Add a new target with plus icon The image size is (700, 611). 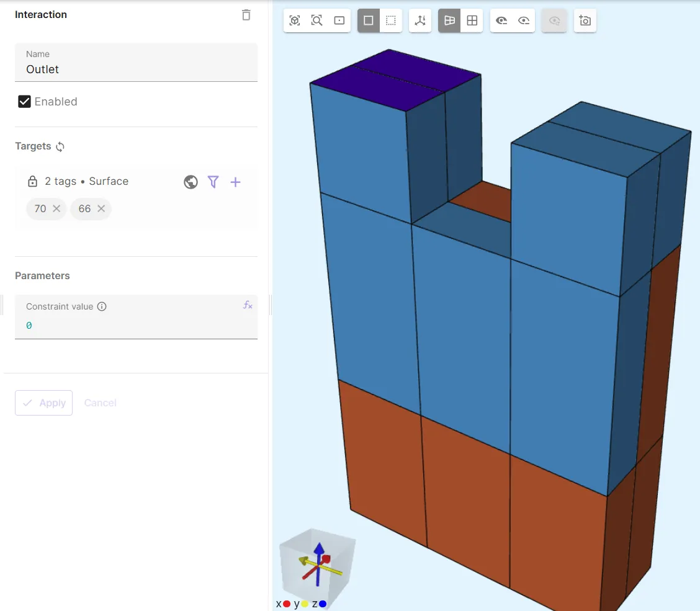coord(235,182)
